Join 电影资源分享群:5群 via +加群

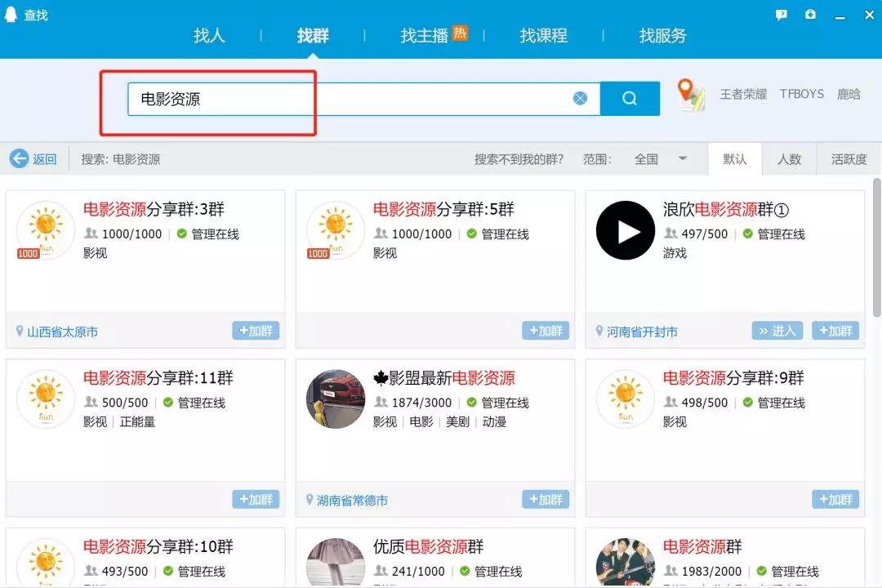[545, 331]
